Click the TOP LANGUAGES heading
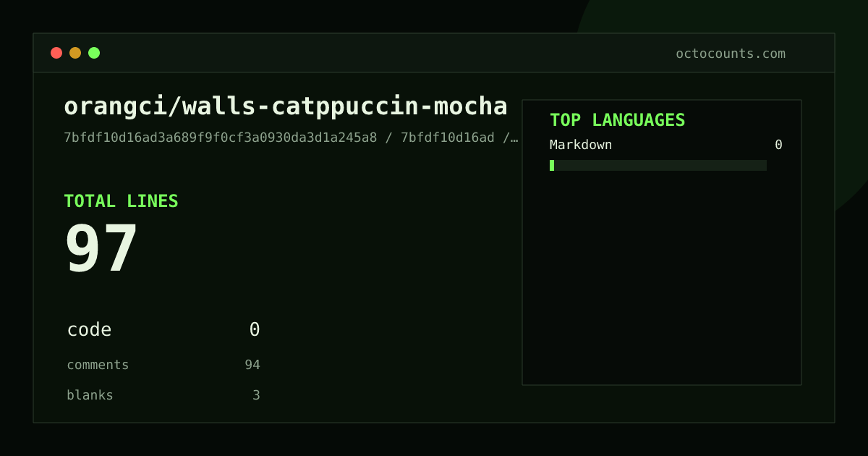868x456 pixels. [x=618, y=120]
